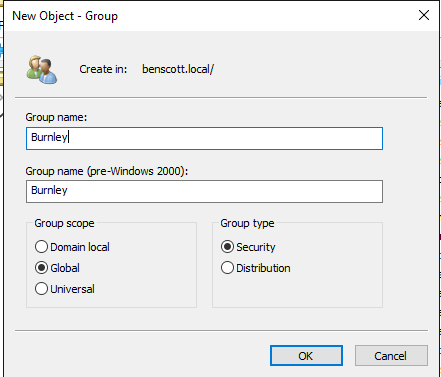Cancel the new group dialog
Image resolution: width=441 pixels, height=377 pixels.
[x=391, y=356]
